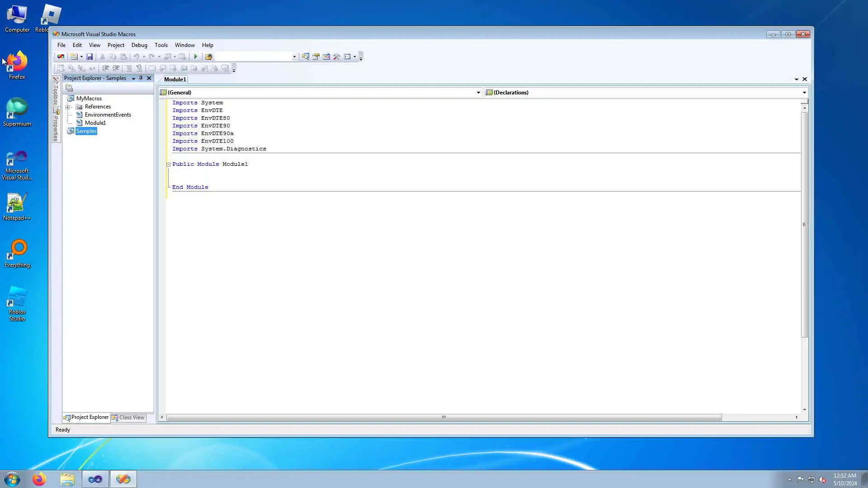Click the Start (run macro) icon
The height and width of the screenshot is (488, 868).
tap(195, 56)
